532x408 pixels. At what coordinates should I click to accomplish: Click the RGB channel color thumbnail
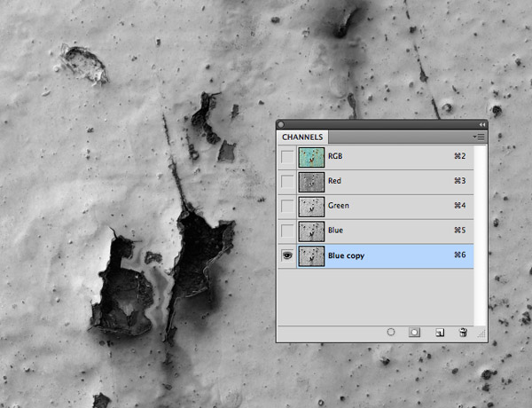310,157
